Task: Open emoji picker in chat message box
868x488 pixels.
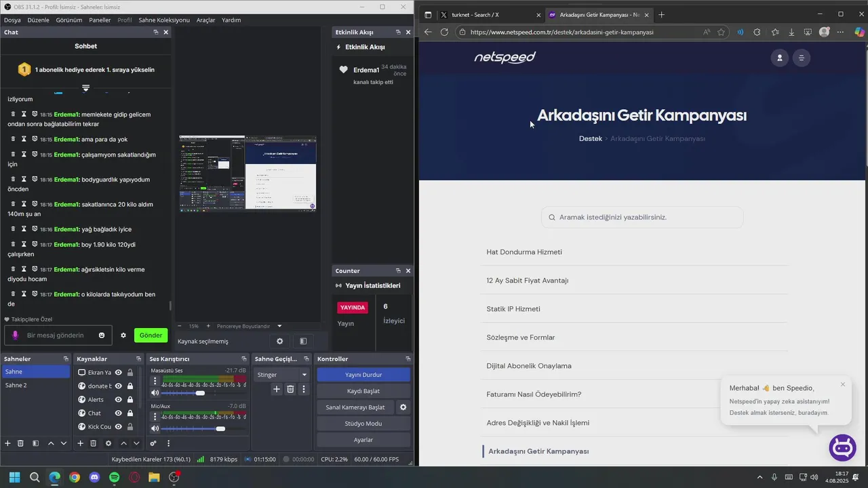Action: (102, 335)
